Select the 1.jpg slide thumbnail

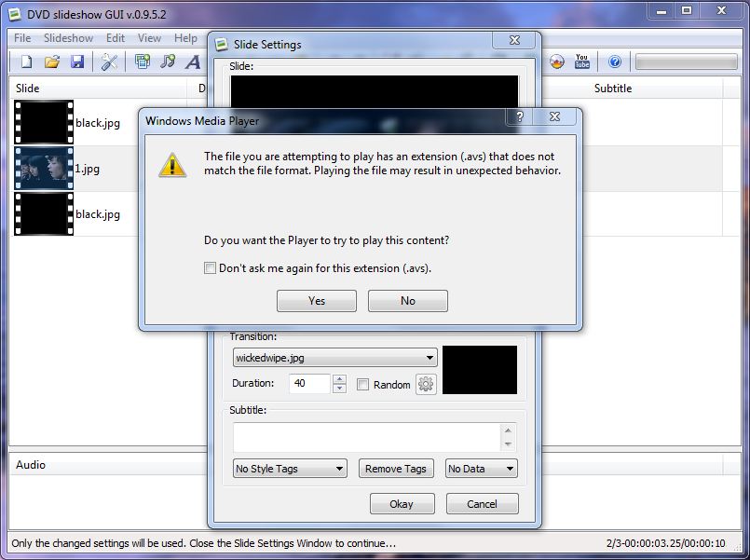click(x=44, y=169)
